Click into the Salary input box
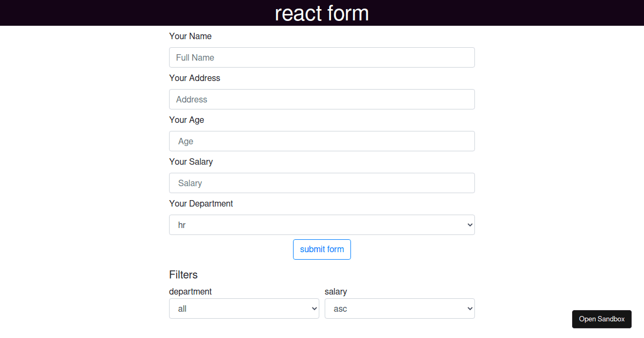This screenshot has width=644, height=338. 322,183
